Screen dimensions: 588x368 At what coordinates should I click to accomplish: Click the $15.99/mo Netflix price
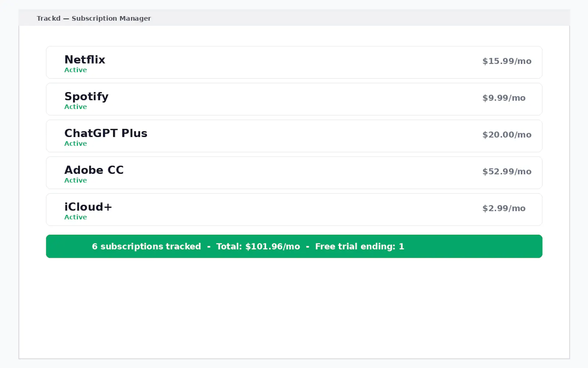coord(507,61)
